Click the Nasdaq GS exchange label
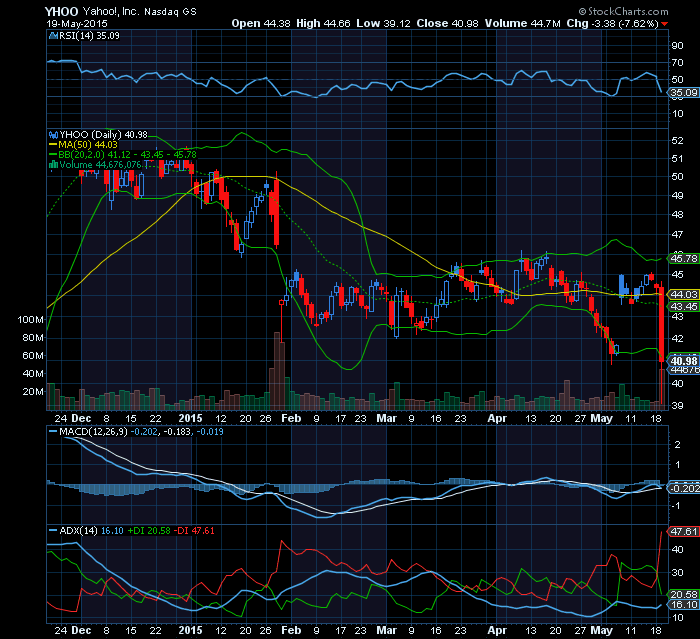Viewport: 700px width, 639px height. (x=170, y=12)
